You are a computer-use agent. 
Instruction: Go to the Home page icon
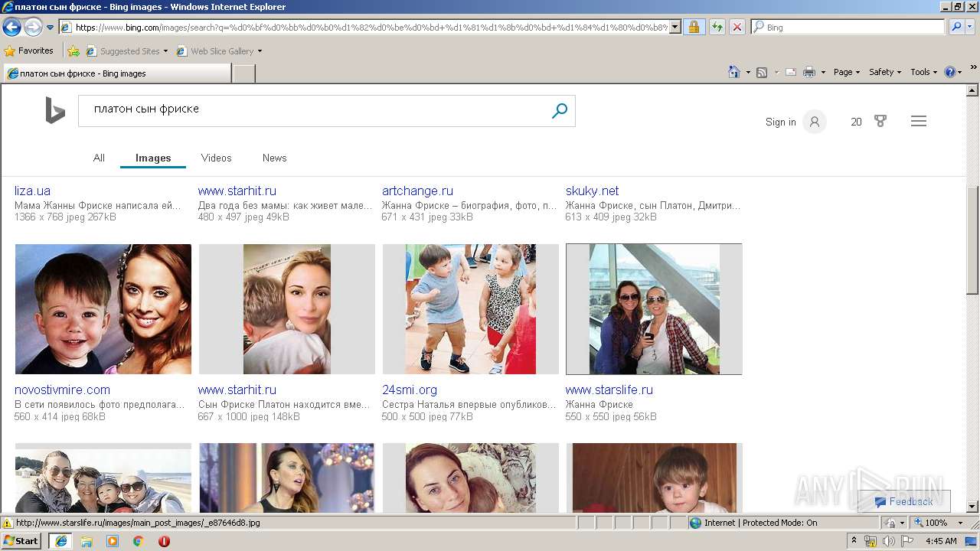pos(734,72)
